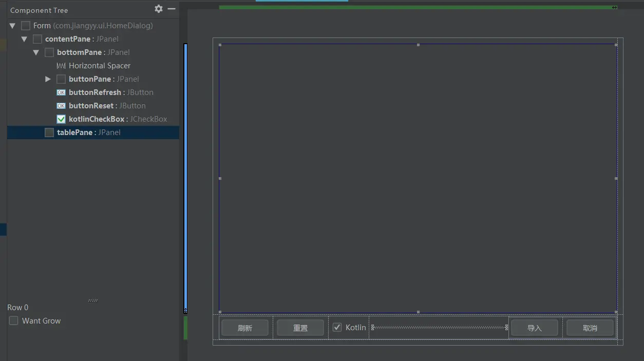Toggle the Kotlin checkbox in the form
The width and height of the screenshot is (644, 361).
tap(337, 327)
